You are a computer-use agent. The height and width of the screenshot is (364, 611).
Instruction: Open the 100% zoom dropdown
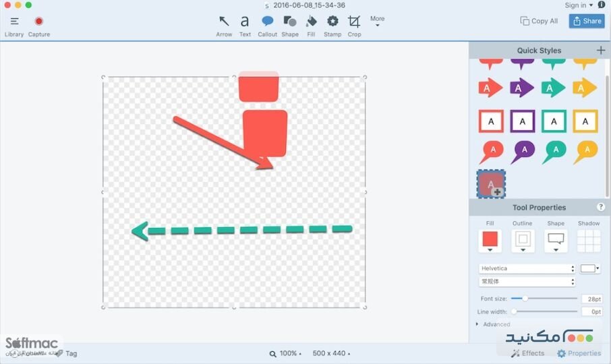point(286,353)
